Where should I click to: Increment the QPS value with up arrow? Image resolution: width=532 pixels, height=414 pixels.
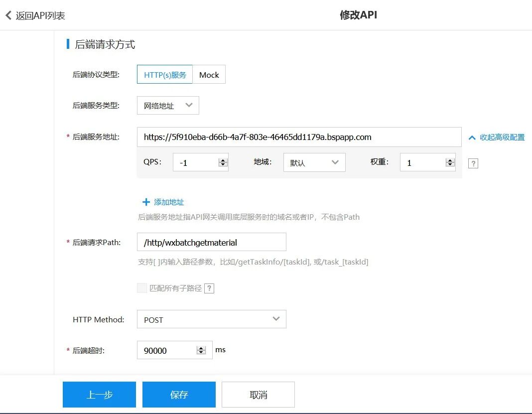223,159
